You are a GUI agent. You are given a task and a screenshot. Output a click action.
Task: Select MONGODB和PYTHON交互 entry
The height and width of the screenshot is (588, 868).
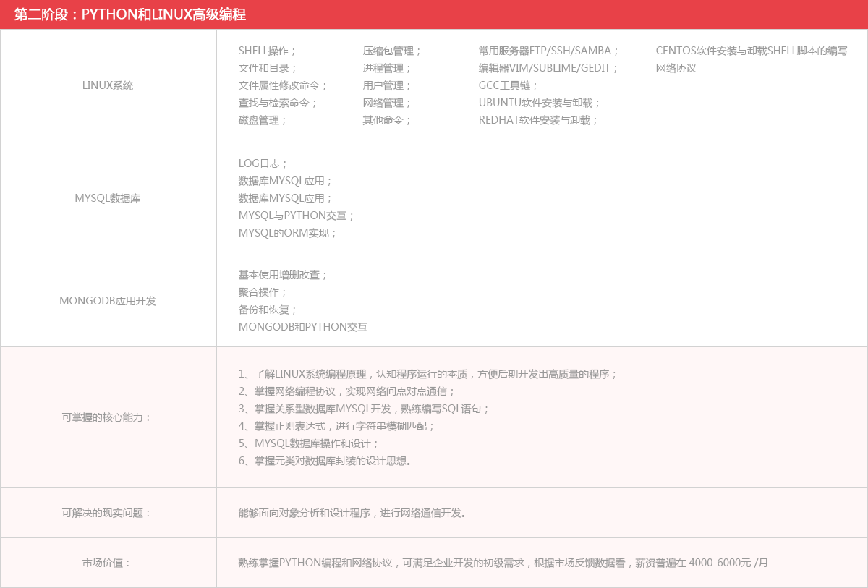(303, 327)
